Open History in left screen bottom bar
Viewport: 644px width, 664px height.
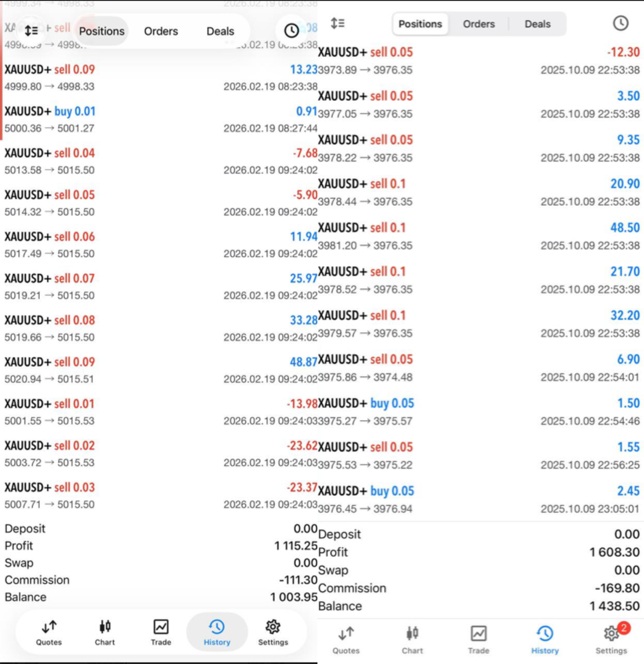pos(217,632)
